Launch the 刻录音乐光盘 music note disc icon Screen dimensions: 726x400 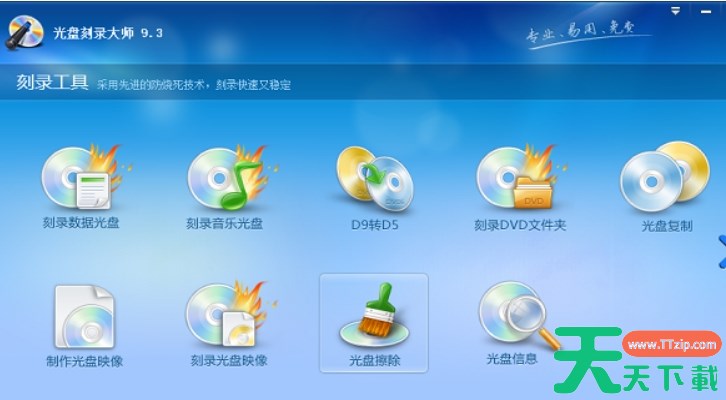point(229,177)
